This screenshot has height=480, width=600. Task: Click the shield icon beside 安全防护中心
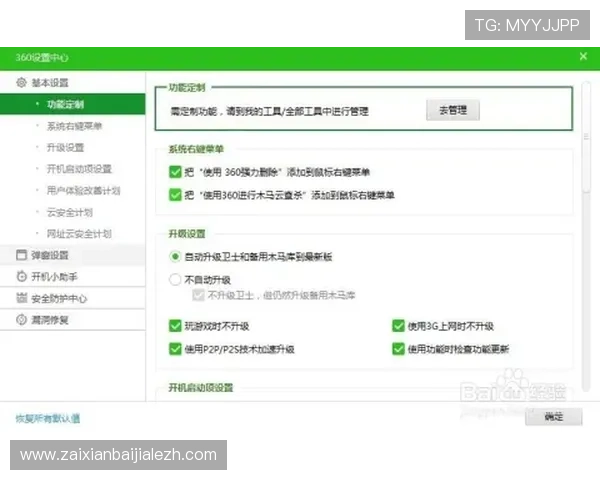[21, 298]
